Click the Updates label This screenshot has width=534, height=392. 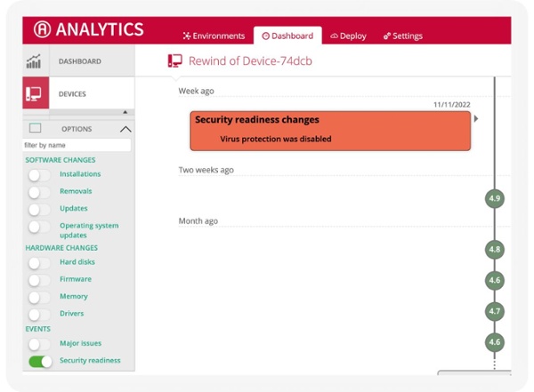click(74, 208)
